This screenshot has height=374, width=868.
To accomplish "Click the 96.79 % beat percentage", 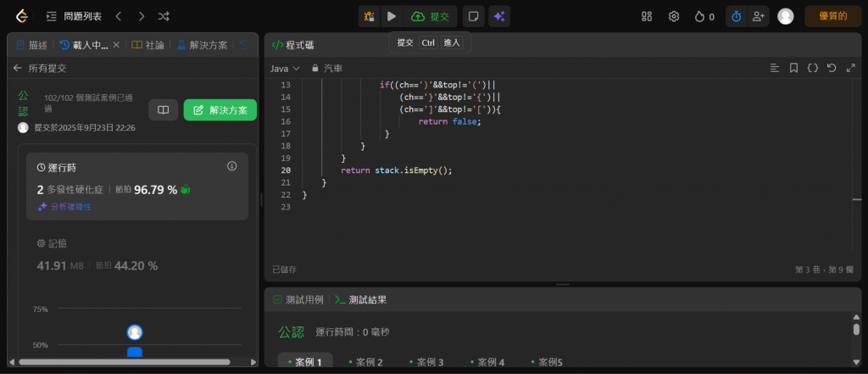I will pyautogui.click(x=156, y=190).
